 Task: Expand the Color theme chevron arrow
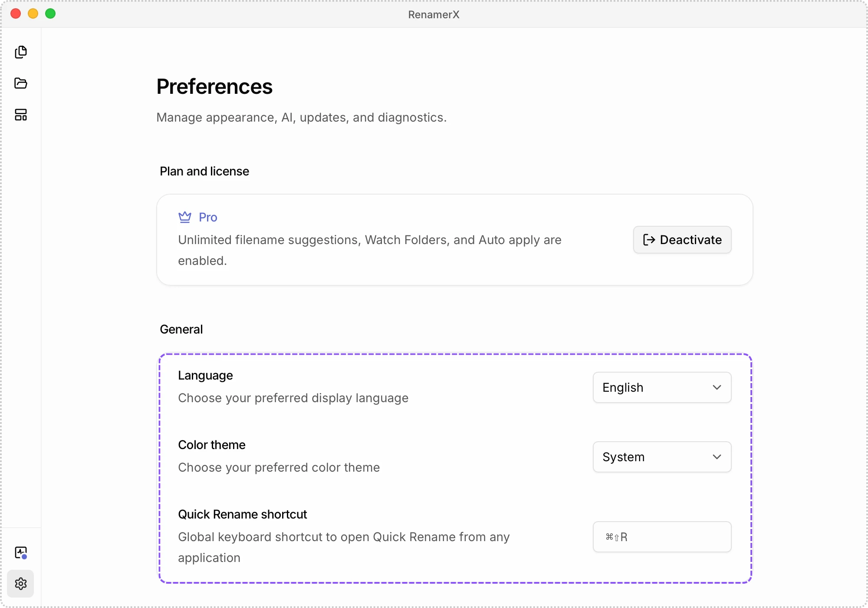pos(717,457)
